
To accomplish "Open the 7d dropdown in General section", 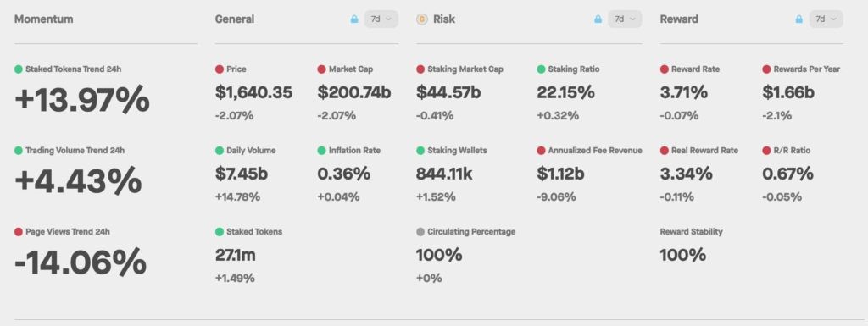I will [381, 19].
